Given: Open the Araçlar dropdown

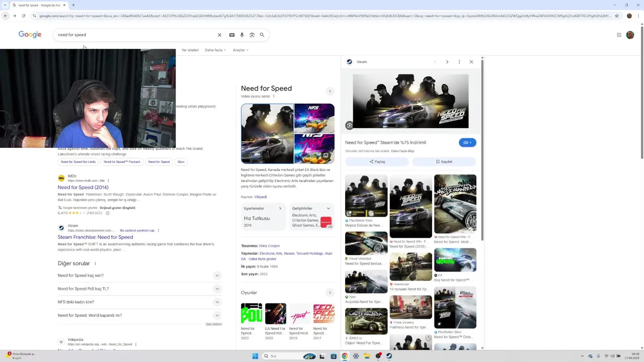Looking at the screenshot, I should click(240, 50).
